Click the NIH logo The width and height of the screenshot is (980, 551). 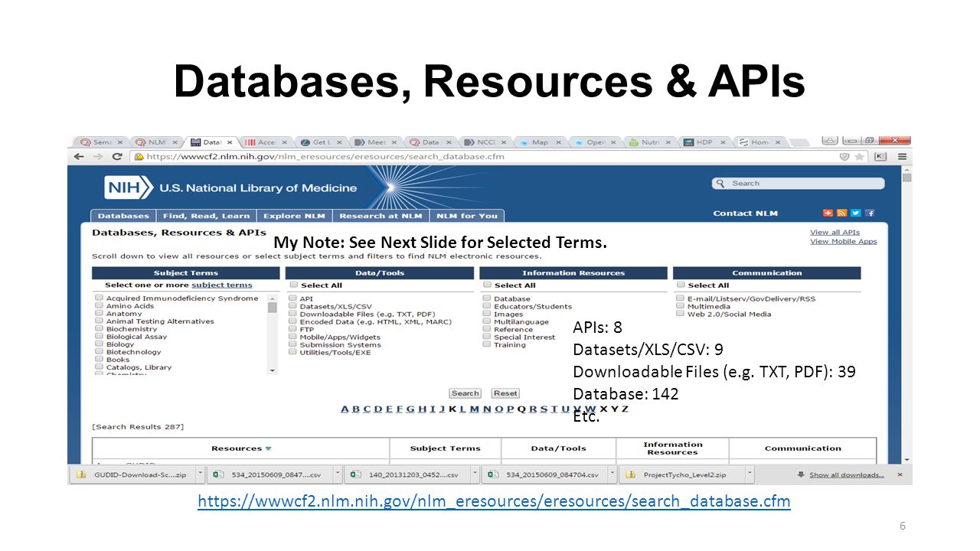pyautogui.click(x=128, y=187)
